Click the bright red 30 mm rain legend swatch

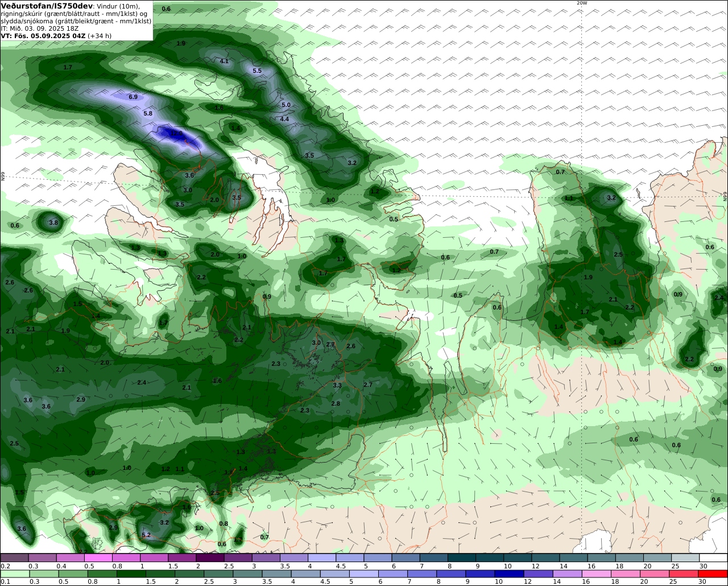713,573
